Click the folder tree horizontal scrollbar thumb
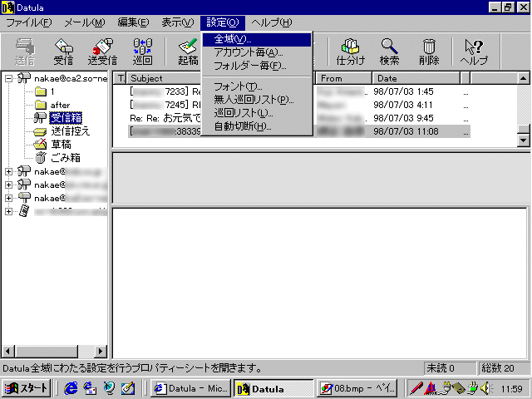This screenshot has height=399, width=532. click(47, 351)
